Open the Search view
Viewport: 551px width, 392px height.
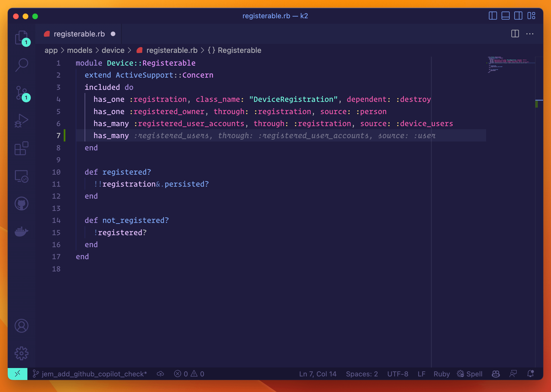click(x=22, y=65)
